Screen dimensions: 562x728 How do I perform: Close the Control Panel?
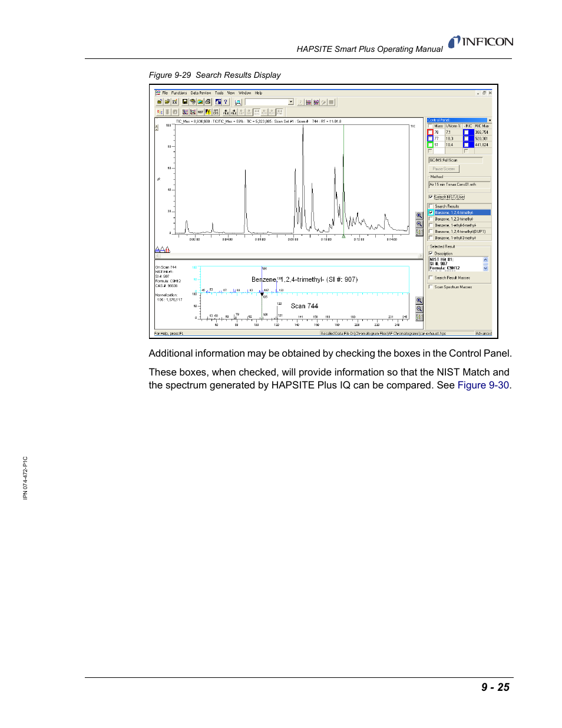[x=490, y=120]
